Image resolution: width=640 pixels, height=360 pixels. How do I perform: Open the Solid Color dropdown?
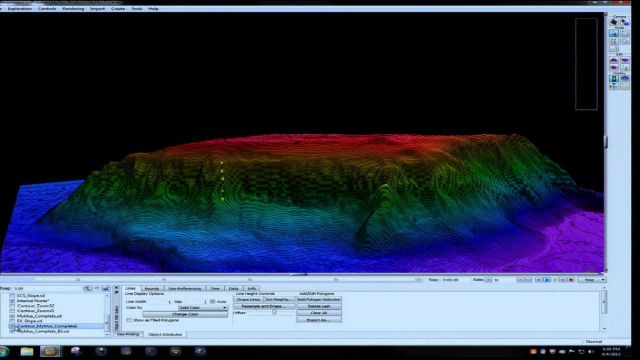tap(203, 307)
